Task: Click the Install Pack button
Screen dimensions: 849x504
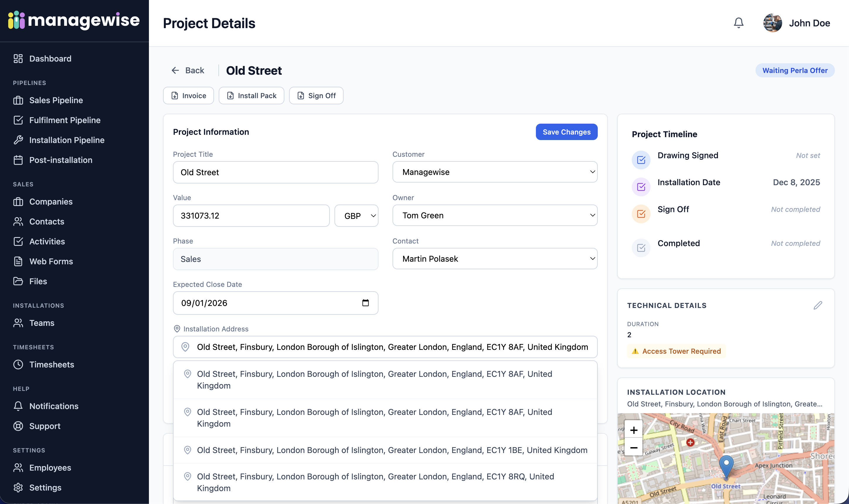Action: [251, 96]
